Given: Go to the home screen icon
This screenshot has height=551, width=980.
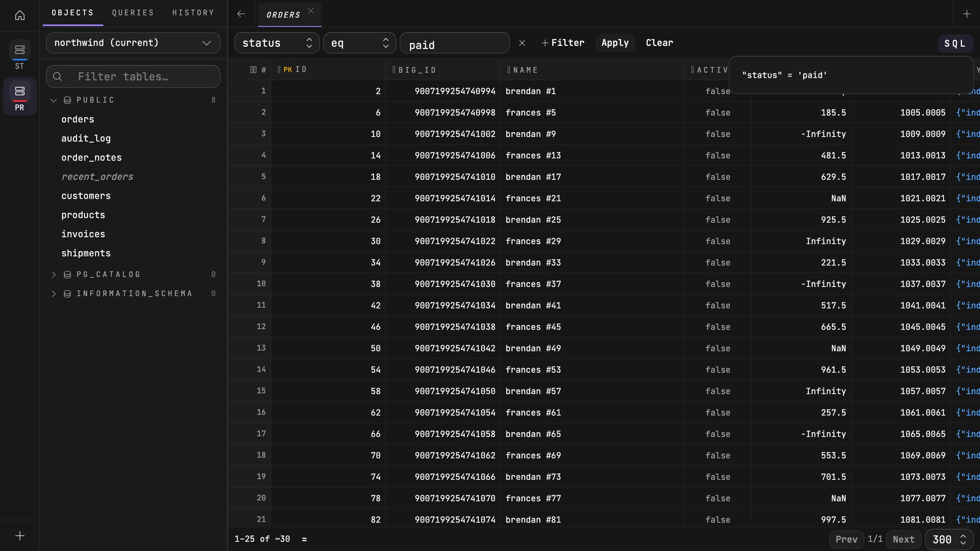Looking at the screenshot, I should 20,15.
